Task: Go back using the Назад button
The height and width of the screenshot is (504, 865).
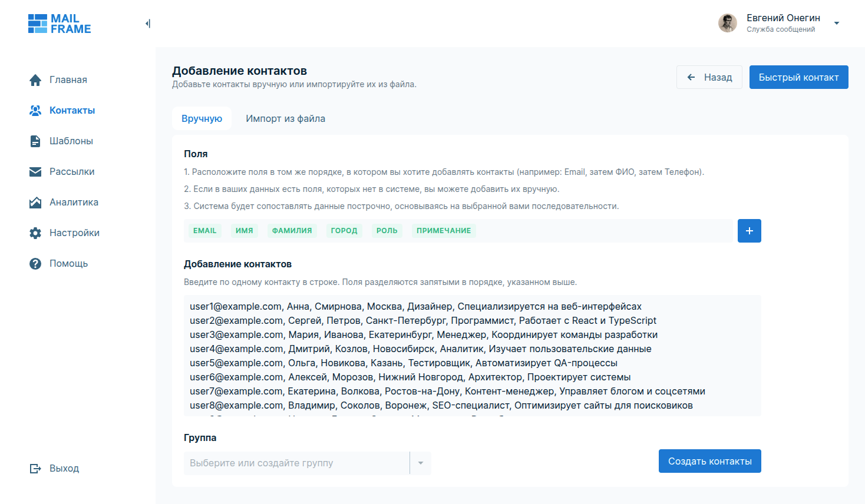Action: coord(709,78)
